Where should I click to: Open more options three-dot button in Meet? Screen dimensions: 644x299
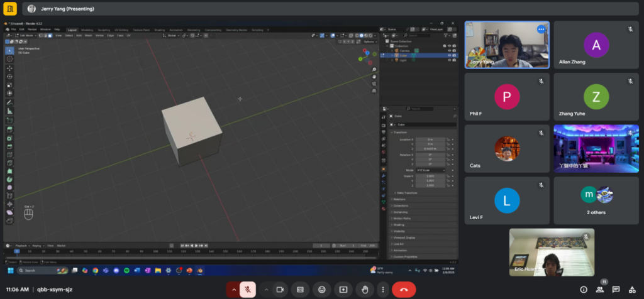pyautogui.click(x=383, y=290)
